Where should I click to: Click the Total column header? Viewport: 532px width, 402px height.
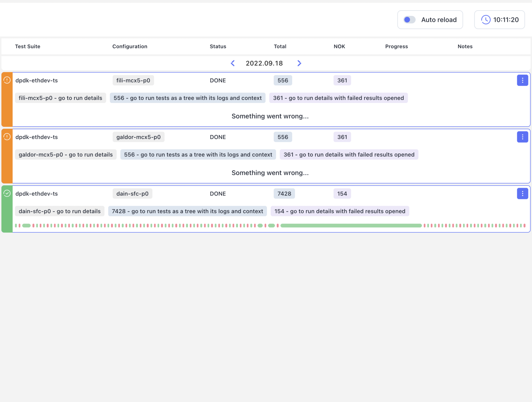(x=280, y=46)
